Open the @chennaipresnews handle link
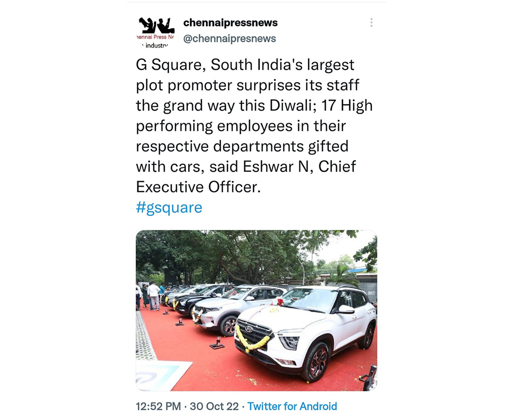This screenshot has width=513, height=420. 229,38
